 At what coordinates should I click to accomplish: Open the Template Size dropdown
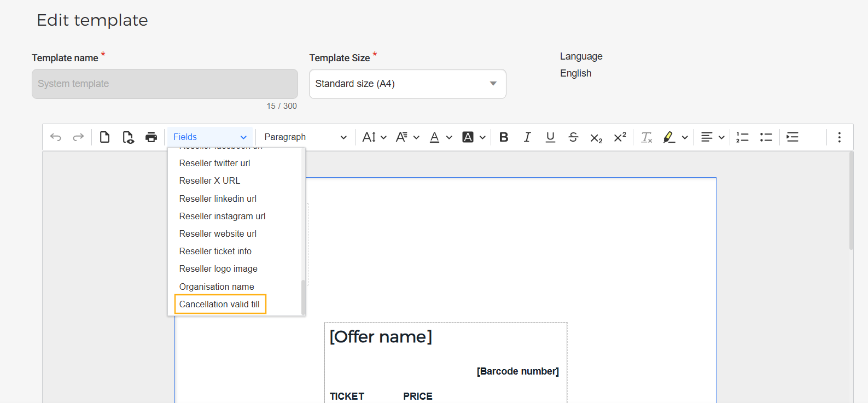[x=407, y=84]
